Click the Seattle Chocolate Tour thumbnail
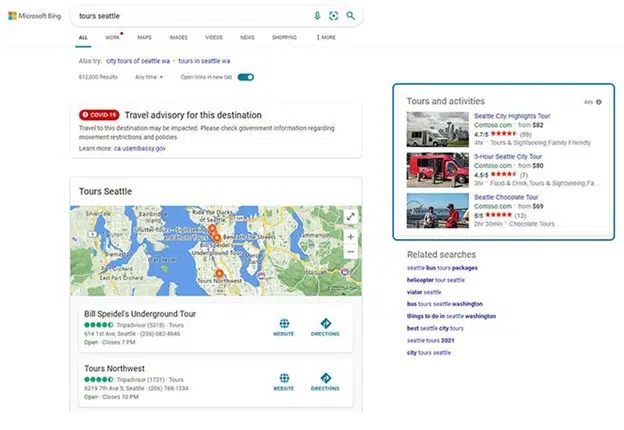This screenshot has height=430, width=624. click(438, 210)
